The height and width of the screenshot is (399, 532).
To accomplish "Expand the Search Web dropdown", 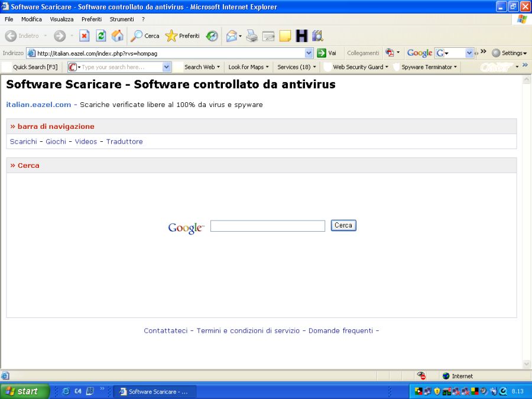I will [x=218, y=67].
